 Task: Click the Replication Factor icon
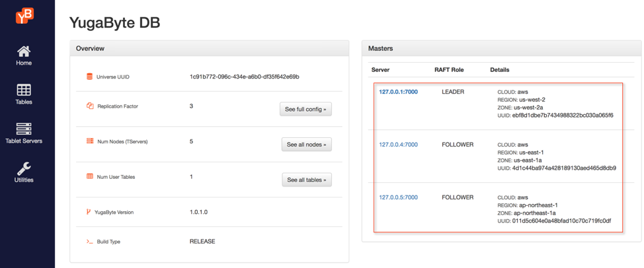(90, 106)
